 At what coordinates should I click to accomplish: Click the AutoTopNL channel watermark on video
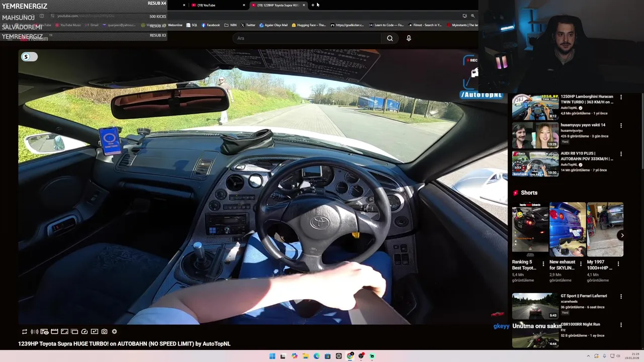click(481, 95)
